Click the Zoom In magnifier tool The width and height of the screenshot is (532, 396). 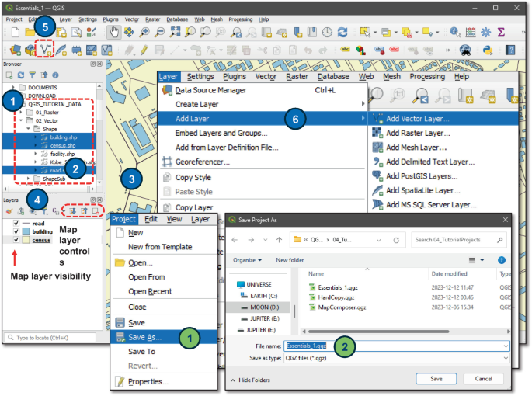pos(144,32)
